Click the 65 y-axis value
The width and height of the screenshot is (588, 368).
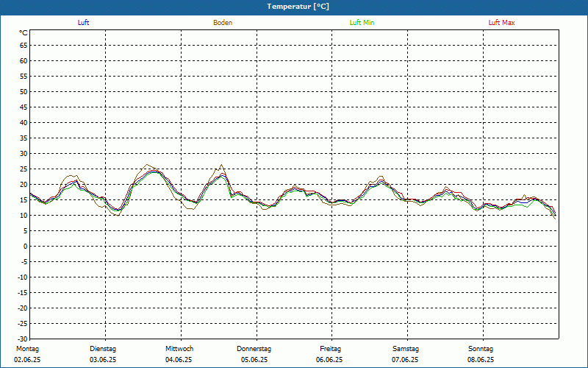24,46
